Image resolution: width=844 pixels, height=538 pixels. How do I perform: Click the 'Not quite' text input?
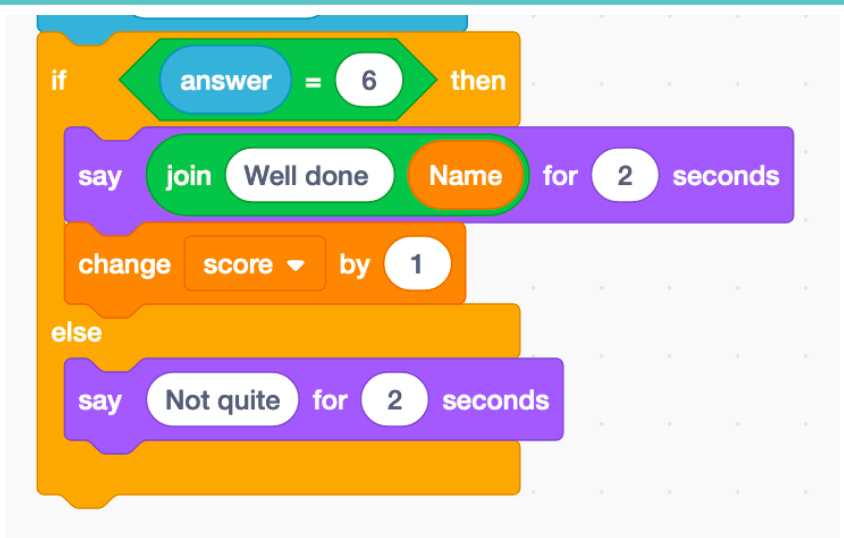click(222, 401)
